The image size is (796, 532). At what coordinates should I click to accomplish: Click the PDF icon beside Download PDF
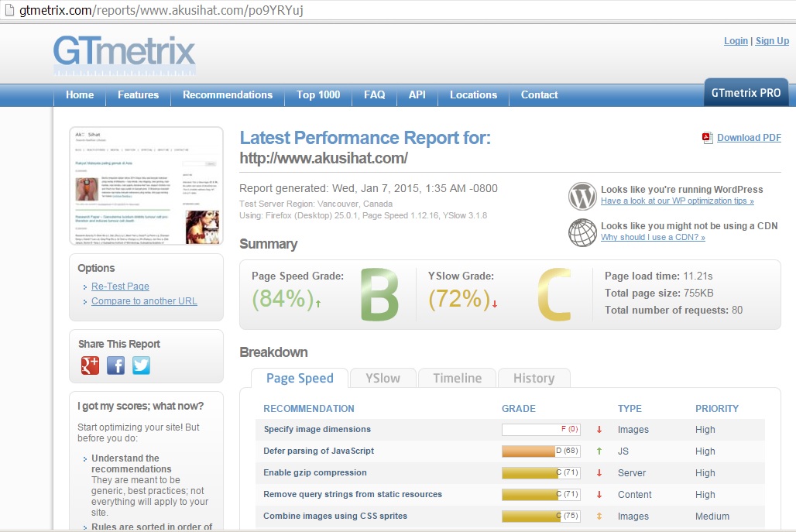tap(707, 138)
